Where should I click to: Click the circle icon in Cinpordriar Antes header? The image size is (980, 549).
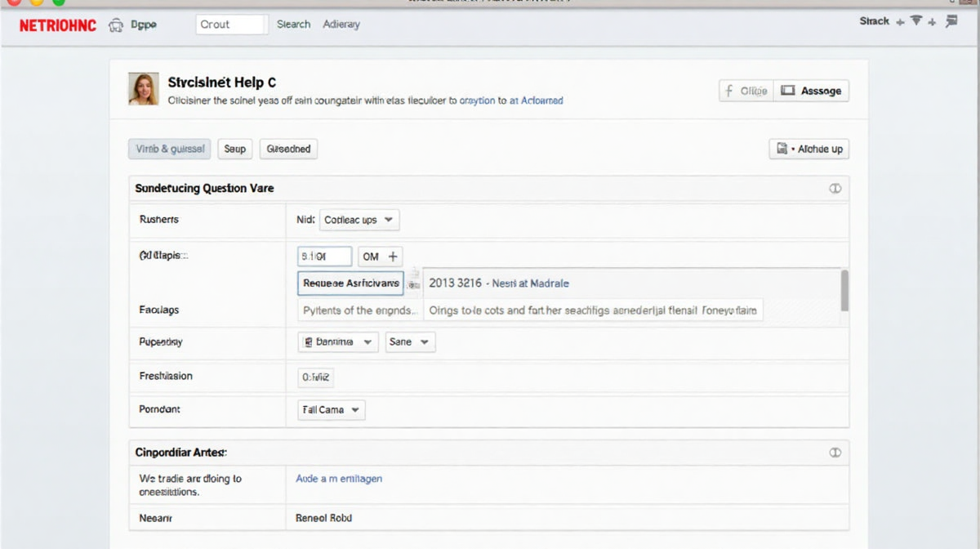[835, 452]
